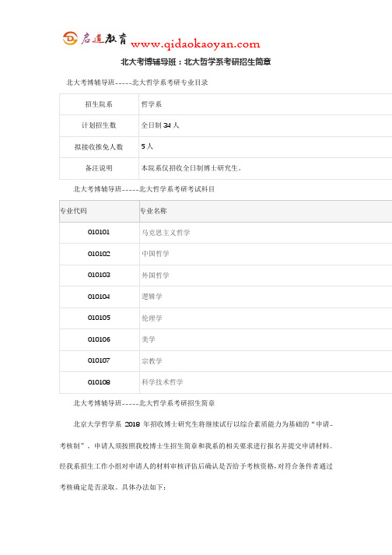Click 科学技术哲学 major name
This screenshot has width=392, height=555.
click(x=163, y=382)
